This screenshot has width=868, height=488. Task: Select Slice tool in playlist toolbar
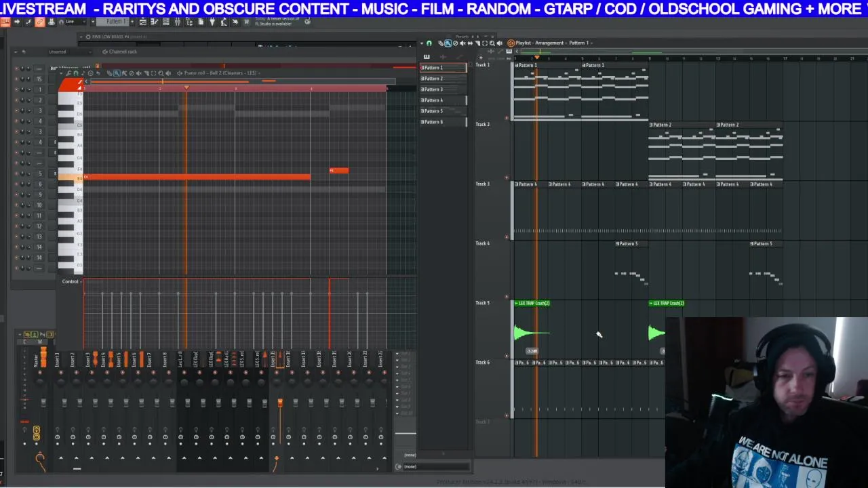click(477, 43)
